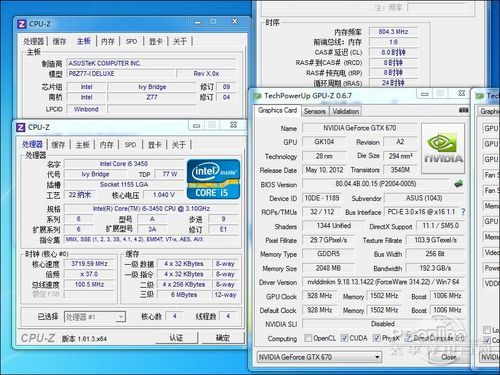Minimize the GPU-Z 0.6.7 window
This screenshot has width=500, height=375.
tap(424, 94)
